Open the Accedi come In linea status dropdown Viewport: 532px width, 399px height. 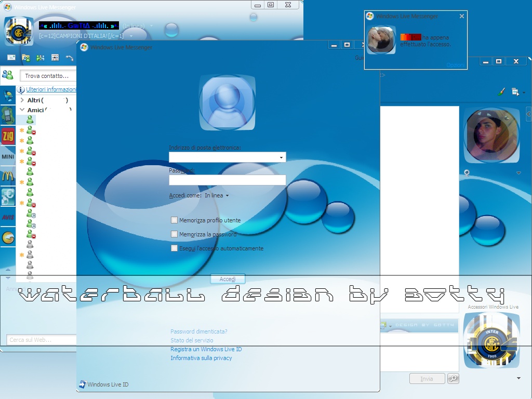pyautogui.click(x=217, y=195)
